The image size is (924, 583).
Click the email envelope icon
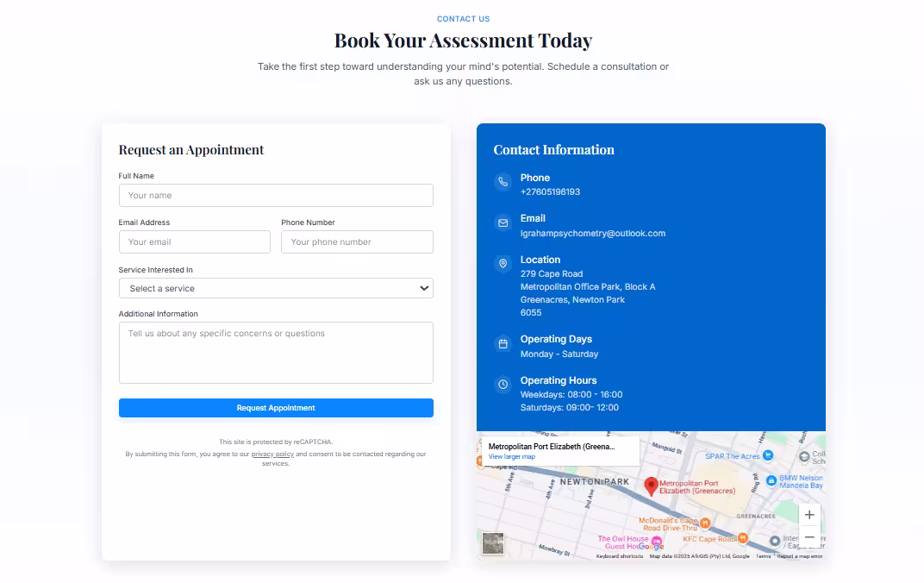point(503,223)
